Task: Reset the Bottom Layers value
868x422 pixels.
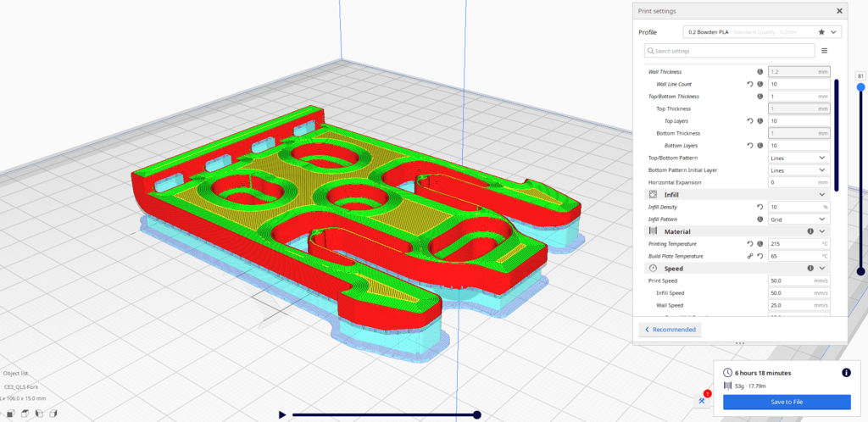Action: 750,146
